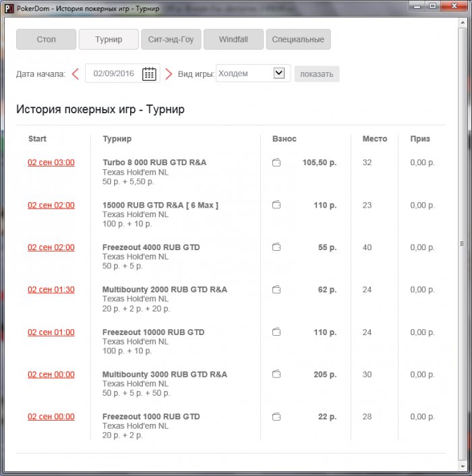Click the 20 р. + 2 р. + 20 р. text

tap(136, 308)
